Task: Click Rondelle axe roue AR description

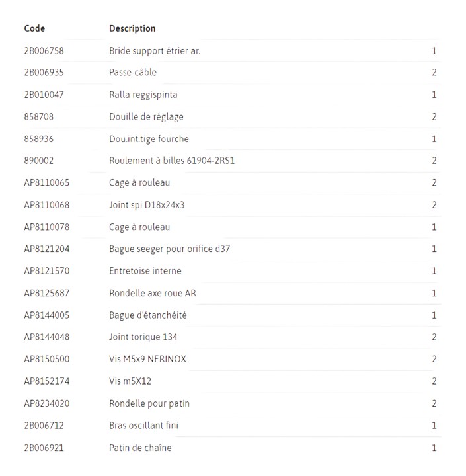Action: point(153,294)
